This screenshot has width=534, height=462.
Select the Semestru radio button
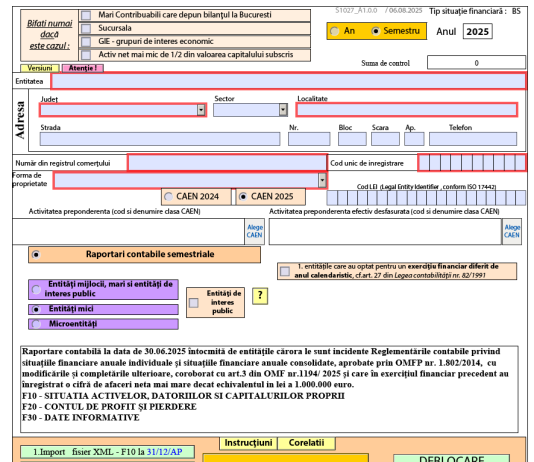click(376, 31)
